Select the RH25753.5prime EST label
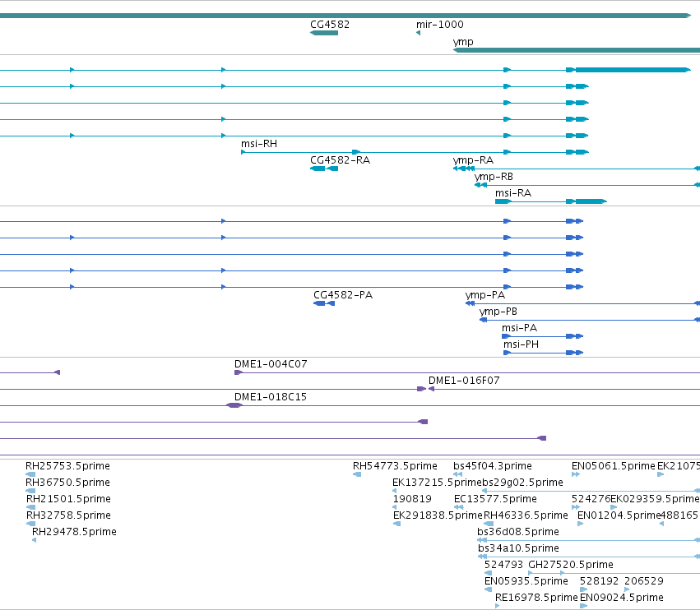 pos(67,466)
